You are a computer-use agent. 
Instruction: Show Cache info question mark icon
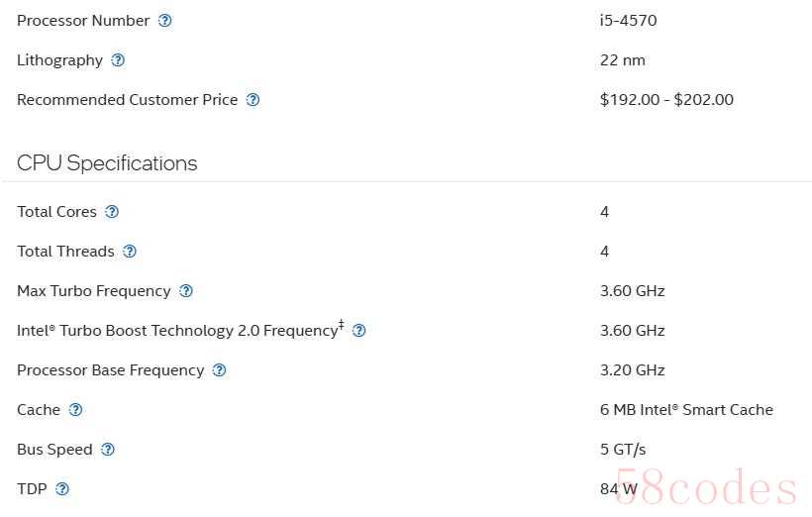[75, 410]
